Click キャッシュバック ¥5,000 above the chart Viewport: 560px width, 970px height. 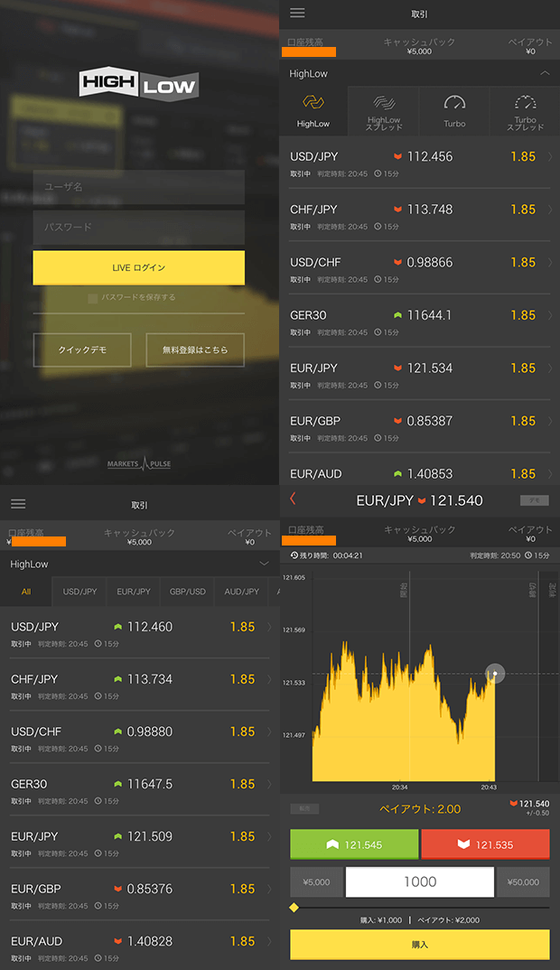point(419,534)
